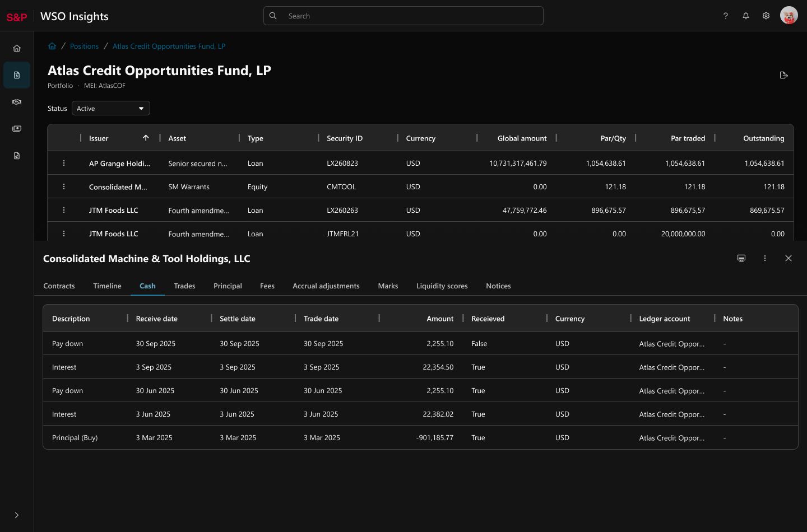Open the Home icon in sidebar
Image resolution: width=807 pixels, height=532 pixels.
(x=17, y=48)
